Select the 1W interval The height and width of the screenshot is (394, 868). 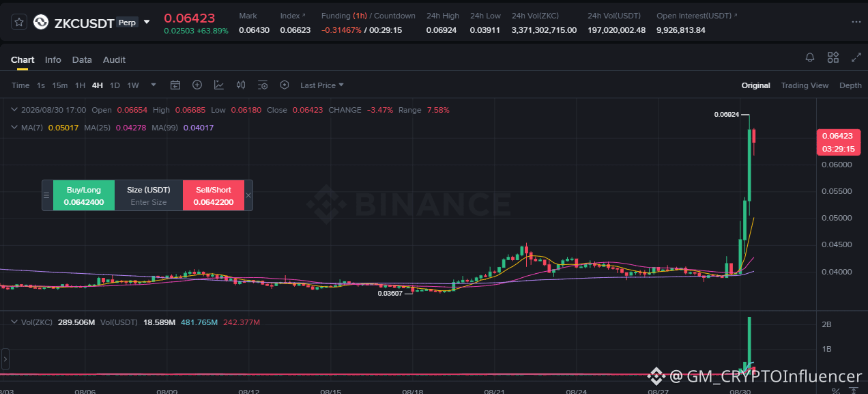(x=133, y=85)
